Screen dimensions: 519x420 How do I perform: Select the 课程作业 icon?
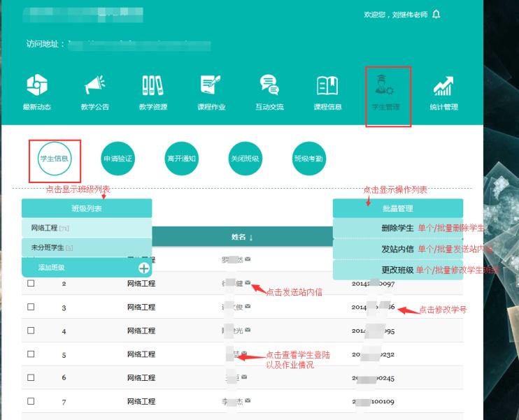[211, 87]
